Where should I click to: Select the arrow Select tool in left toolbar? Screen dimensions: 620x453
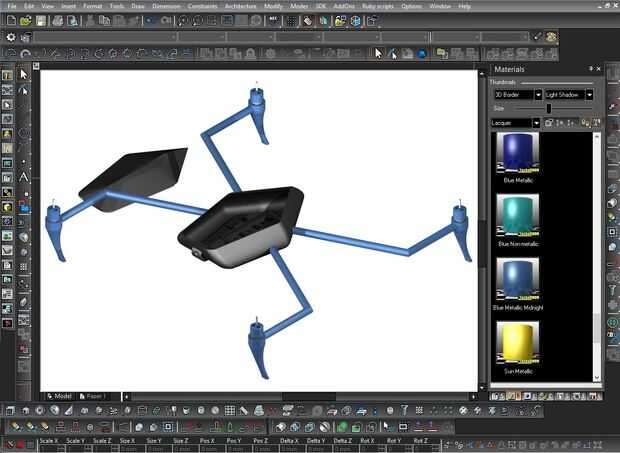click(x=24, y=74)
